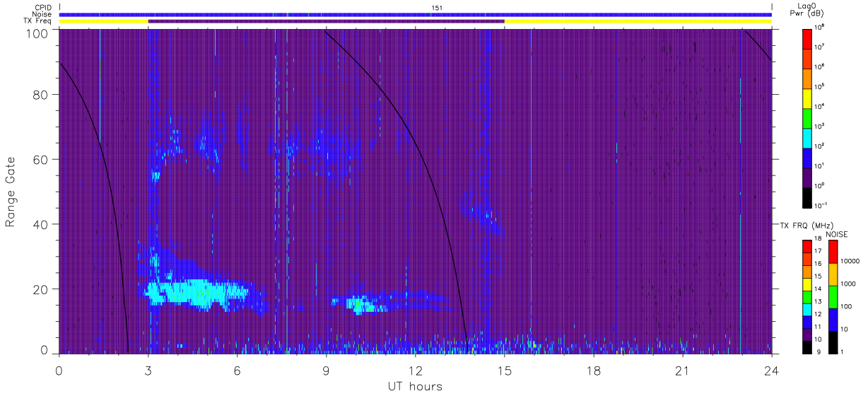Click the '80' tick on the Range Gate axis

tap(40, 95)
